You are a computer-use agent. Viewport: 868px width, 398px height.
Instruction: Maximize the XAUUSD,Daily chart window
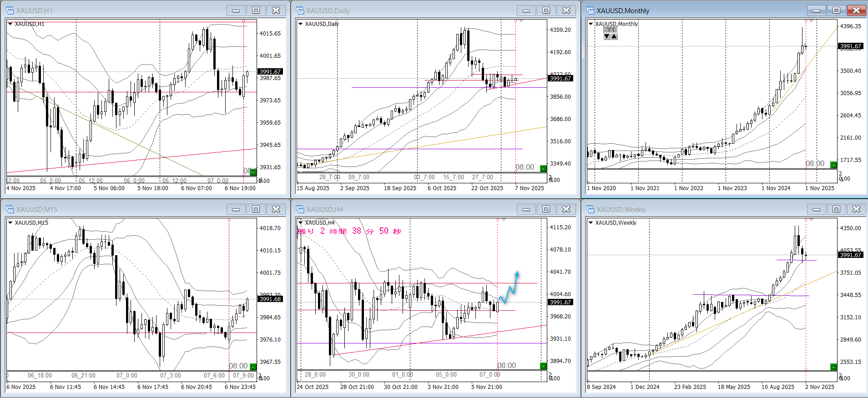coord(546,10)
